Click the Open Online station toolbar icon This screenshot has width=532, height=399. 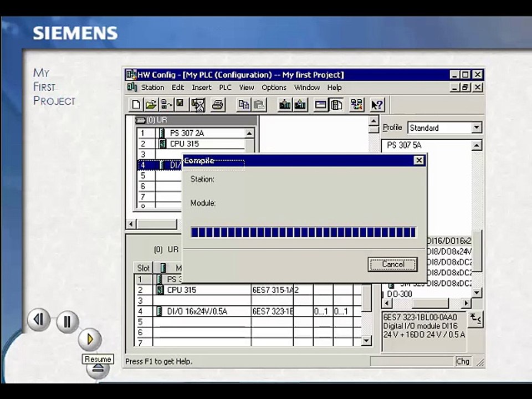[166, 105]
